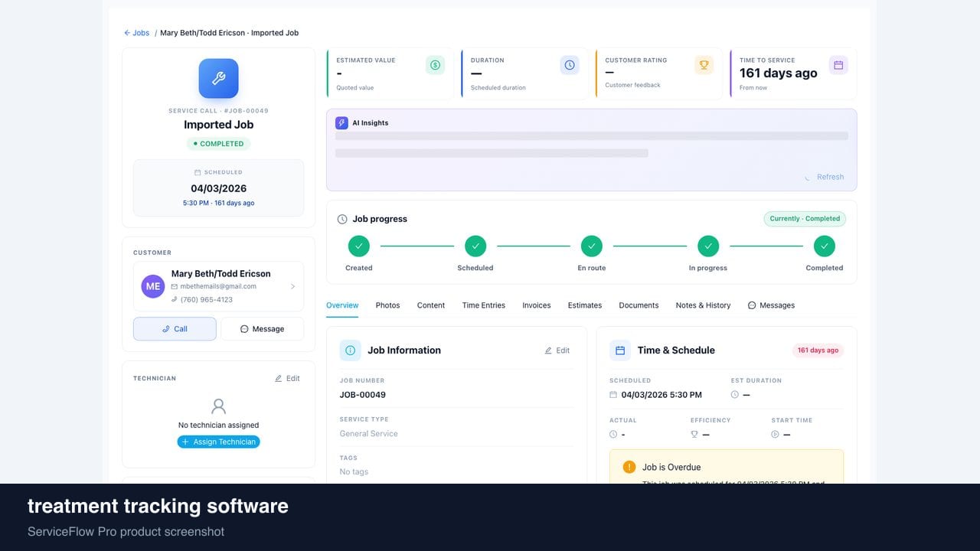Select the Time Entries tab
Screen dimensions: 980x551
[x=484, y=305]
